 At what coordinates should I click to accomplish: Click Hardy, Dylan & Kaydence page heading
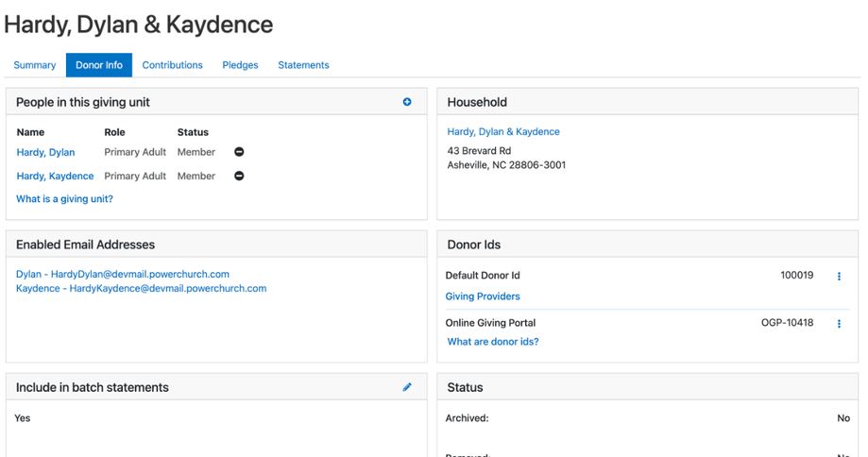pyautogui.click(x=139, y=25)
